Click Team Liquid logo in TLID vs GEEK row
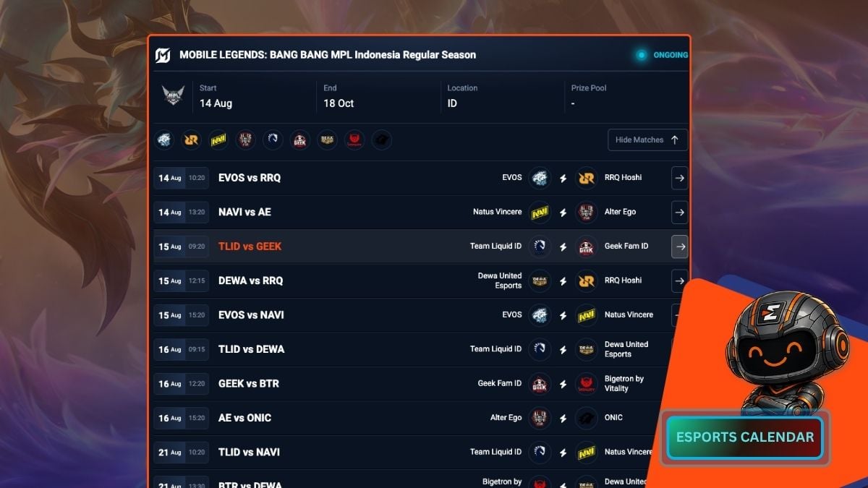Screen dimensions: 868x488 coord(539,247)
